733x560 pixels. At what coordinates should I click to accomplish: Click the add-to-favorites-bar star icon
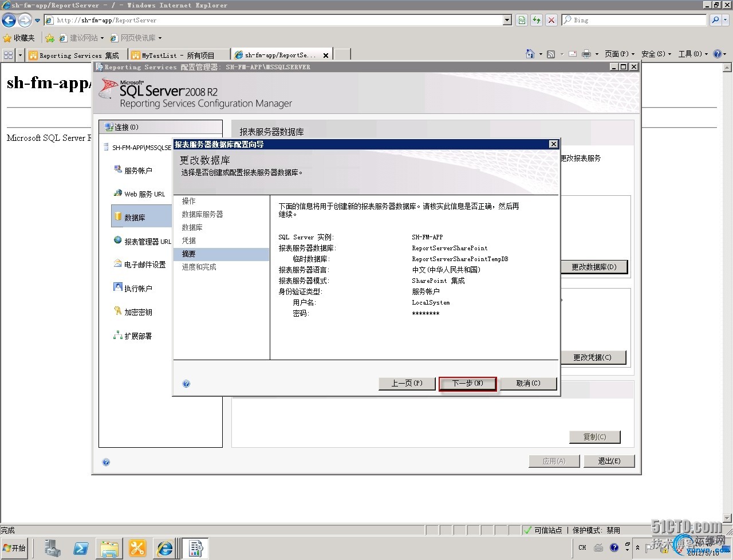[50, 38]
